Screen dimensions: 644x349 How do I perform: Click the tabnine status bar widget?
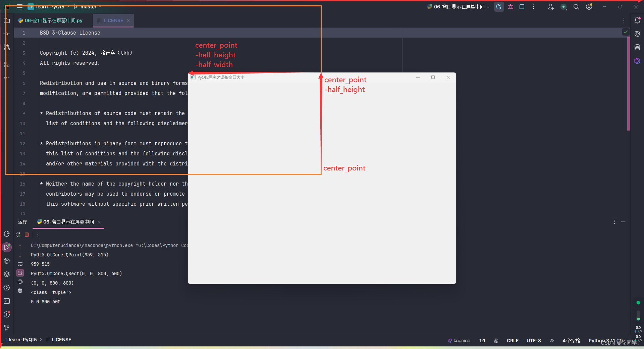click(459, 340)
